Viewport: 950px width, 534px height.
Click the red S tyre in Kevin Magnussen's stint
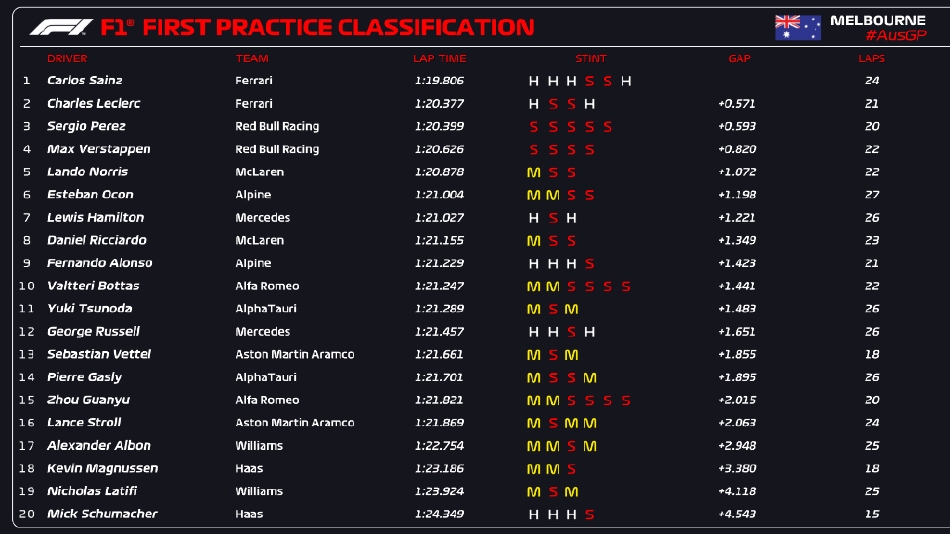[571, 469]
